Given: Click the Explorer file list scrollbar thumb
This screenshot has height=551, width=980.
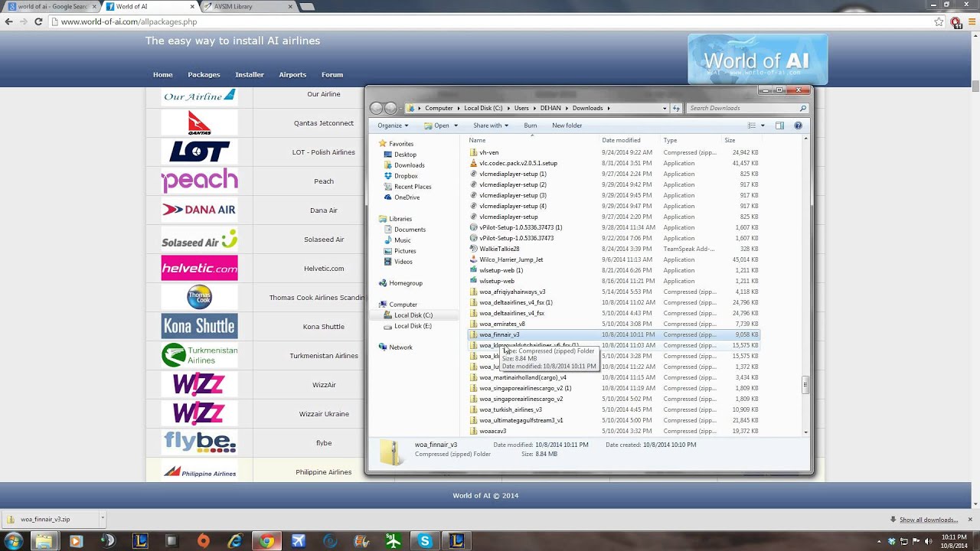Looking at the screenshot, I should 805,384.
